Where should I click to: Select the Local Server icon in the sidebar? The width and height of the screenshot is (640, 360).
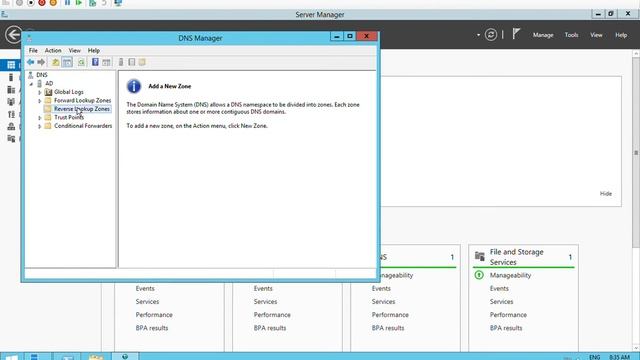point(11,77)
